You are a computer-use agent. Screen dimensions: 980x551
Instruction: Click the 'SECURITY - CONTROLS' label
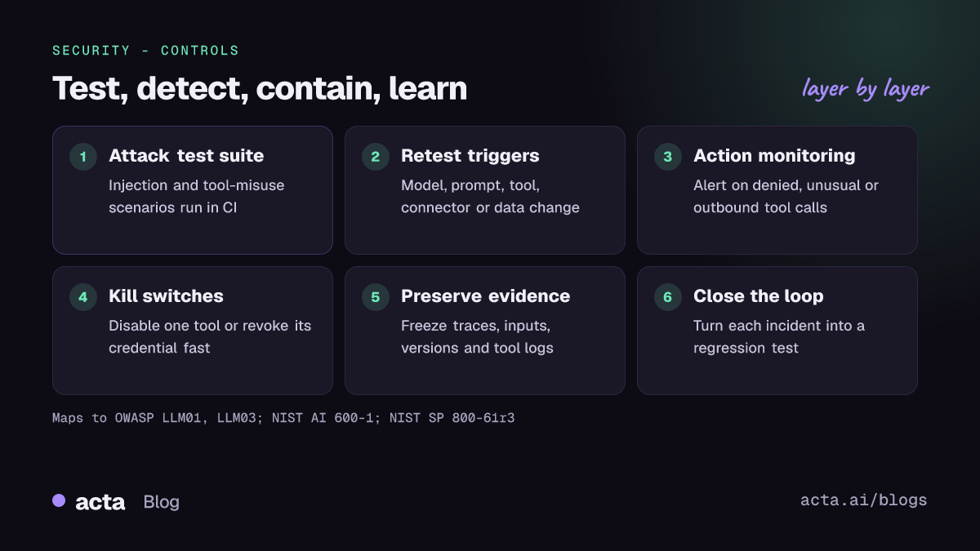[145, 51]
